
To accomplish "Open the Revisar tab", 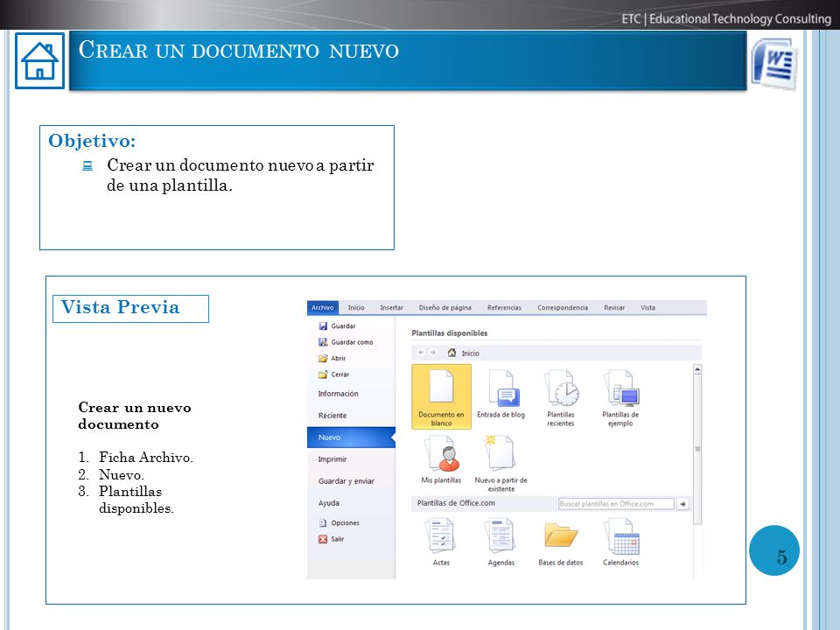I will point(614,307).
